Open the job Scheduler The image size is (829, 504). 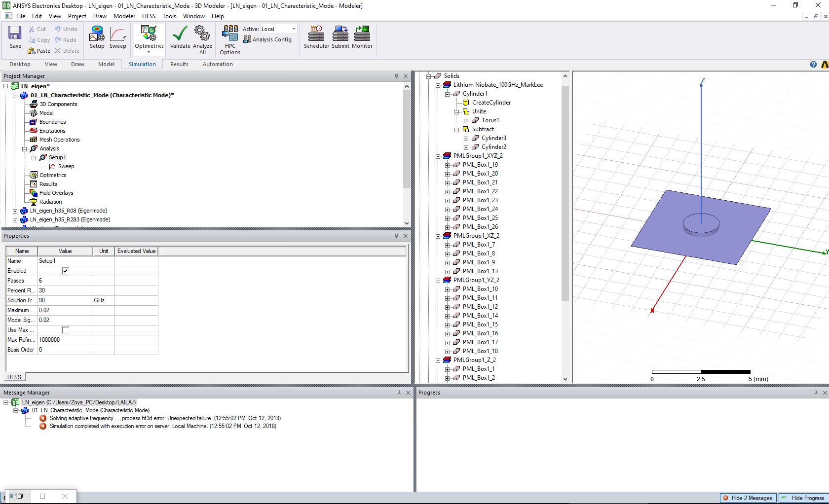(316, 37)
